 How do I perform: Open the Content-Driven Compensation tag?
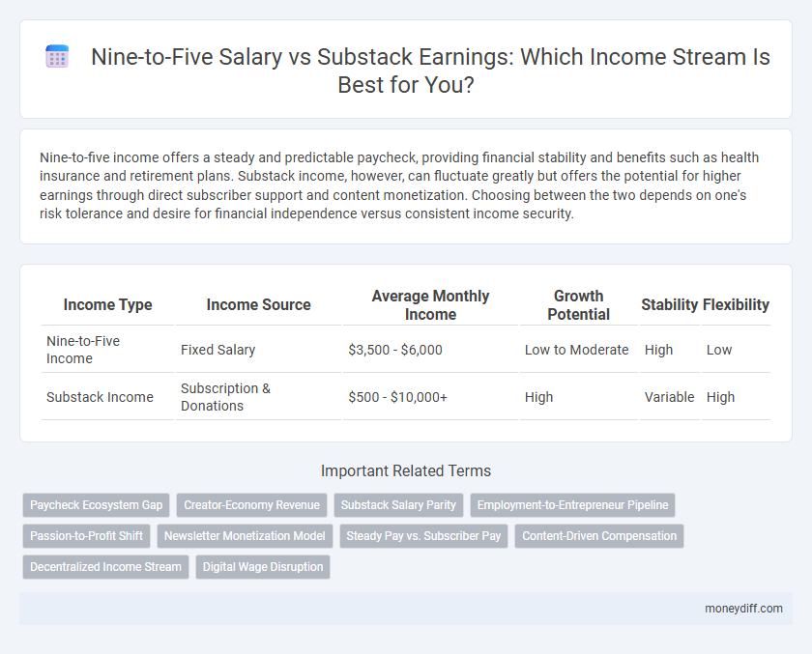coord(599,536)
